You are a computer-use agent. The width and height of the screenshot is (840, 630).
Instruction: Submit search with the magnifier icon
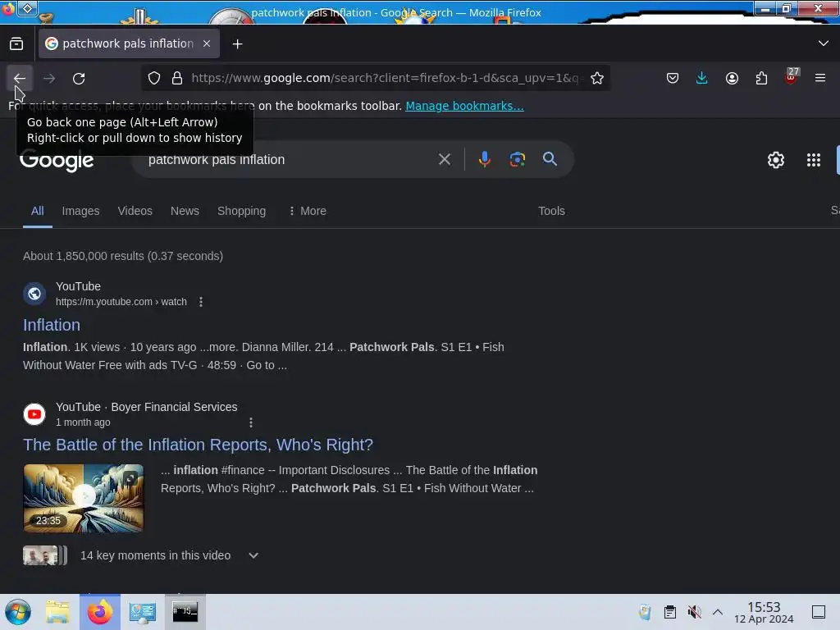[x=550, y=159]
